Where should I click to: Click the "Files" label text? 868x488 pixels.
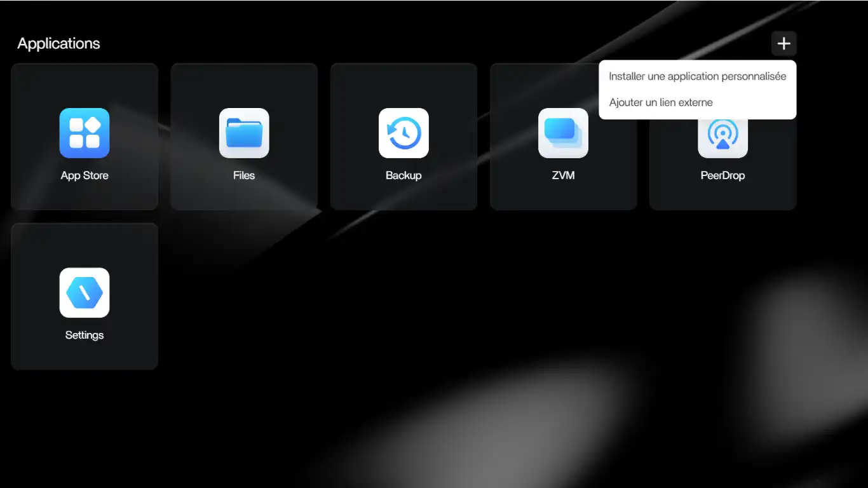coord(244,175)
